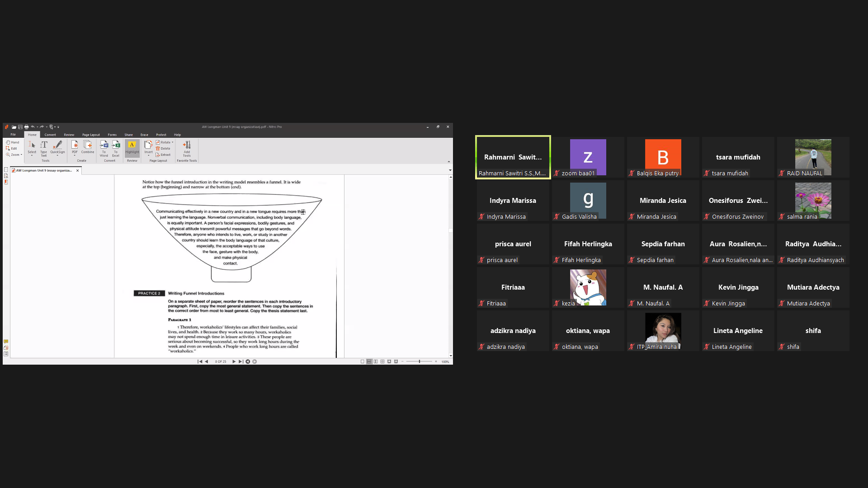Click the Save icon in Nitro Pro
868x488 pixels.
tap(20, 127)
